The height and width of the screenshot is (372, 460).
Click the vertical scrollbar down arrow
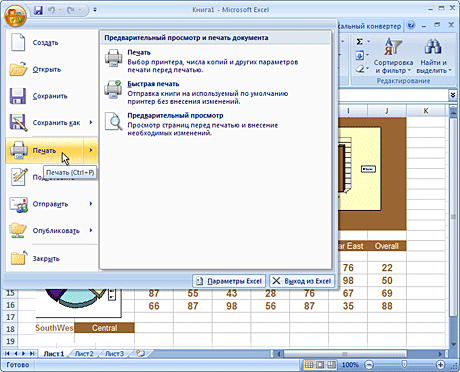tap(453, 344)
